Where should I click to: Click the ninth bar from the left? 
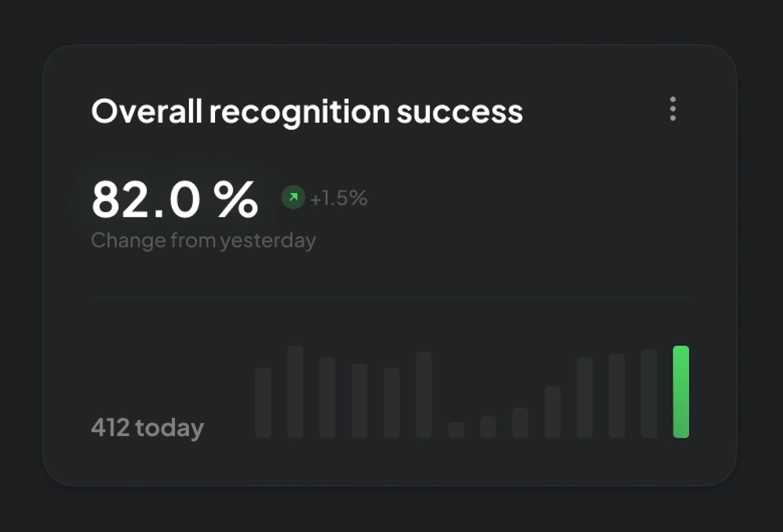point(520,423)
